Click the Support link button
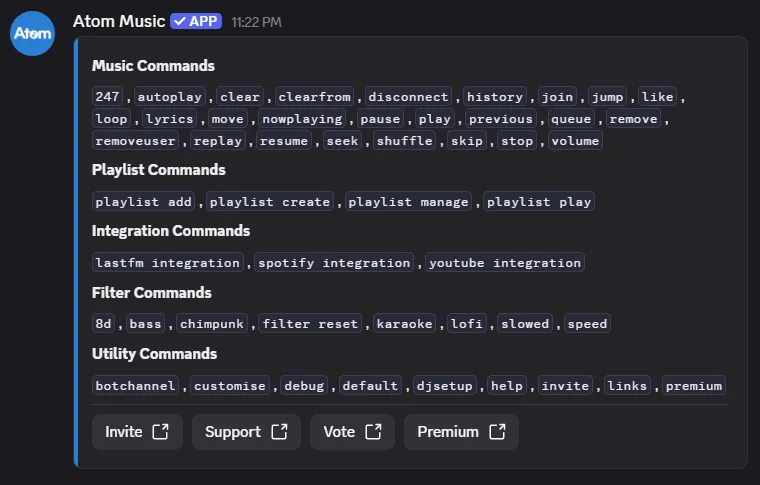This screenshot has height=485, width=760. pos(246,432)
